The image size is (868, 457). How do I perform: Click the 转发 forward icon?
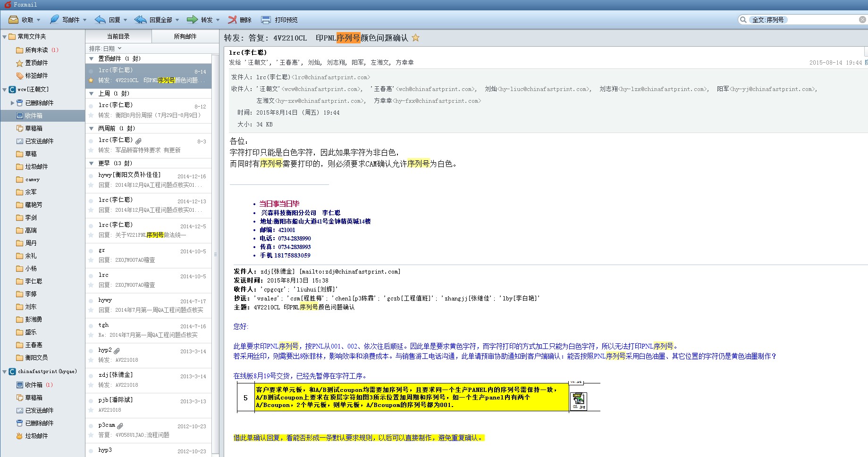pyautogui.click(x=192, y=20)
